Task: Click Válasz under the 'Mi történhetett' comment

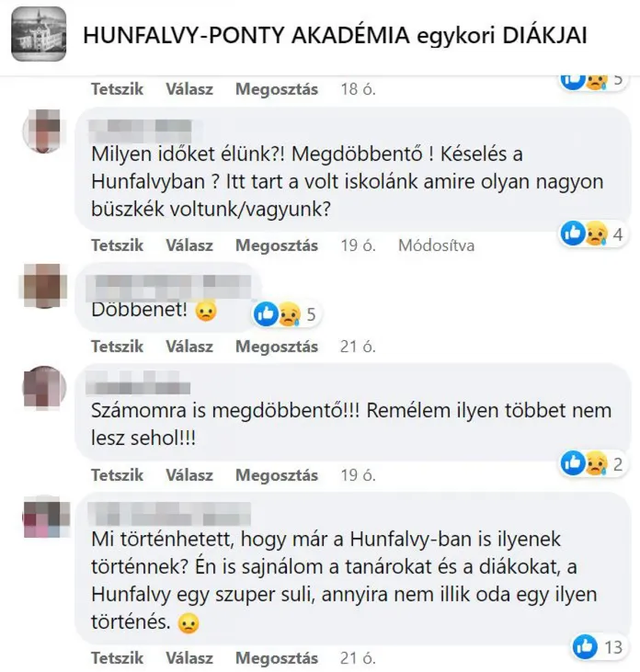Action: coord(189,658)
